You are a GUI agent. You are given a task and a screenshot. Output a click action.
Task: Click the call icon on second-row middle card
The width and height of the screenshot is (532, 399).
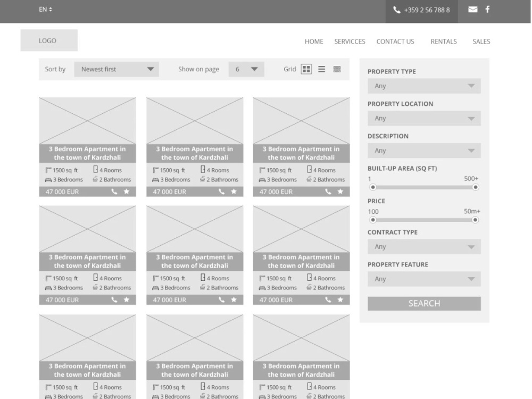pos(221,300)
